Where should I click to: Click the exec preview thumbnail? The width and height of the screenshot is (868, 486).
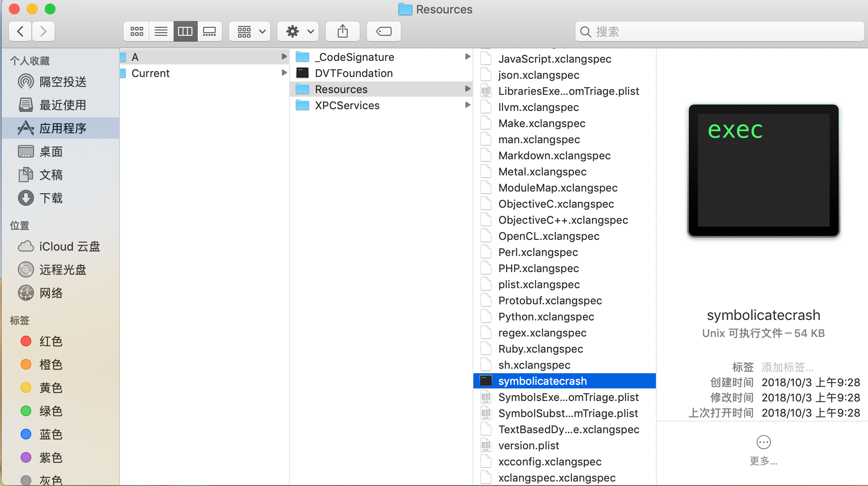(763, 171)
